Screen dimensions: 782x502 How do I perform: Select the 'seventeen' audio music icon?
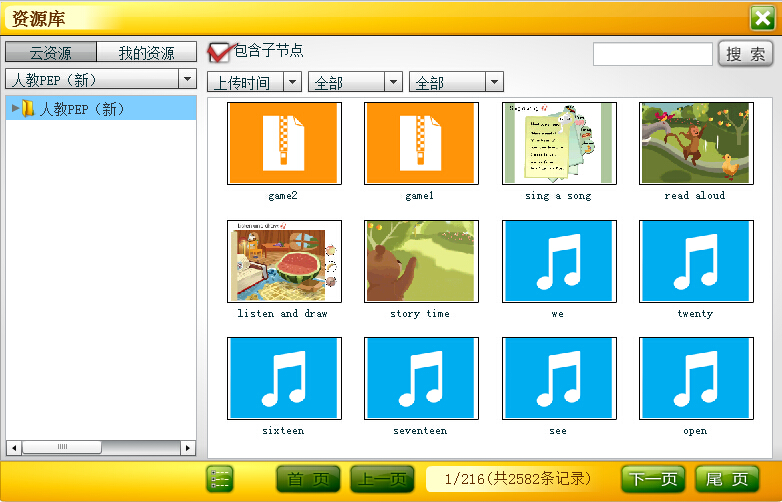tap(421, 378)
